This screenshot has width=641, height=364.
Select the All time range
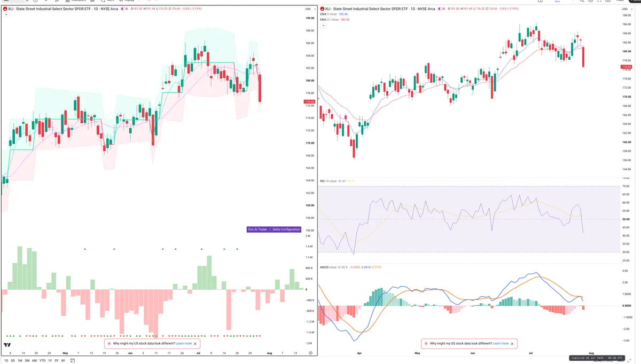click(63, 361)
